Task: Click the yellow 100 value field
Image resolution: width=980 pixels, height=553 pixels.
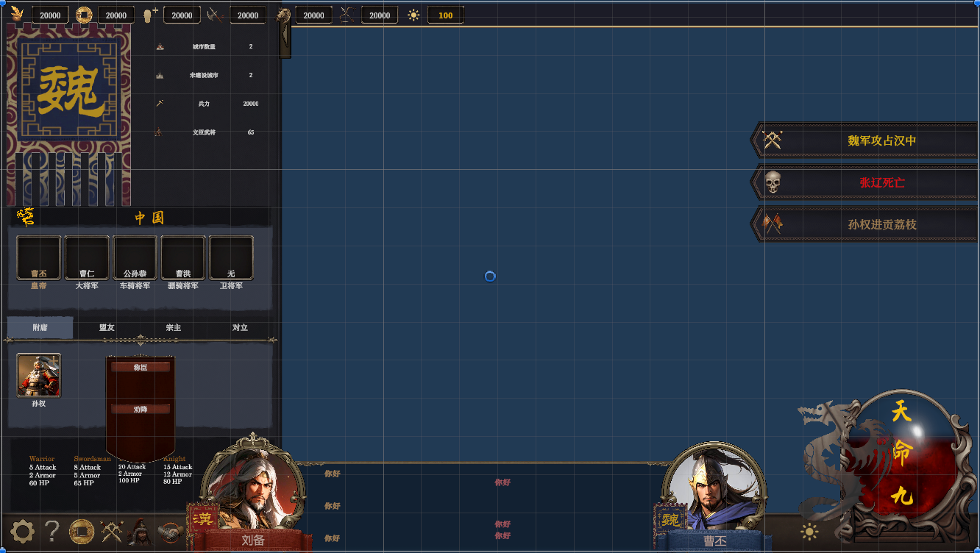Action: pos(445,15)
